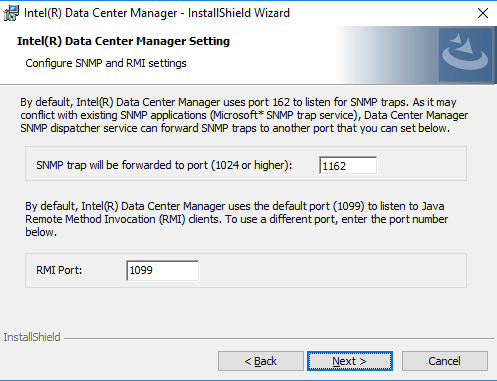Click the horizontal divider line beside InstallShield
The image size is (497, 381).
(279, 339)
